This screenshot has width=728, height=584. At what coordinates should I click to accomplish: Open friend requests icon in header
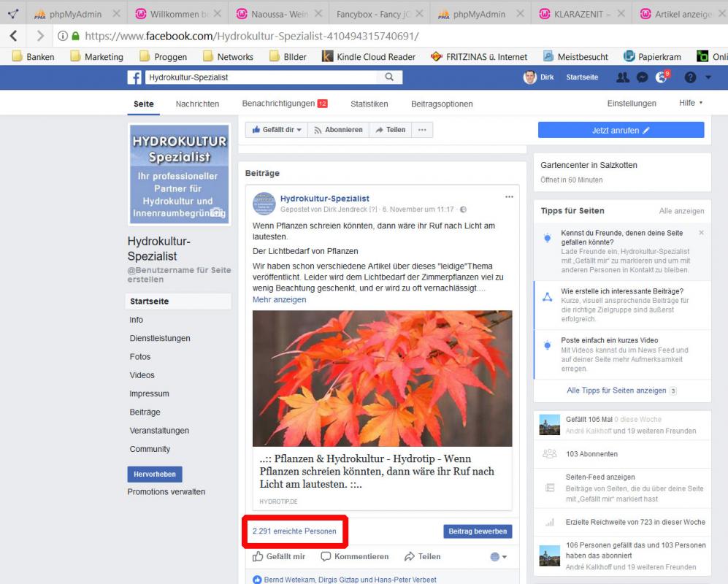click(x=623, y=77)
